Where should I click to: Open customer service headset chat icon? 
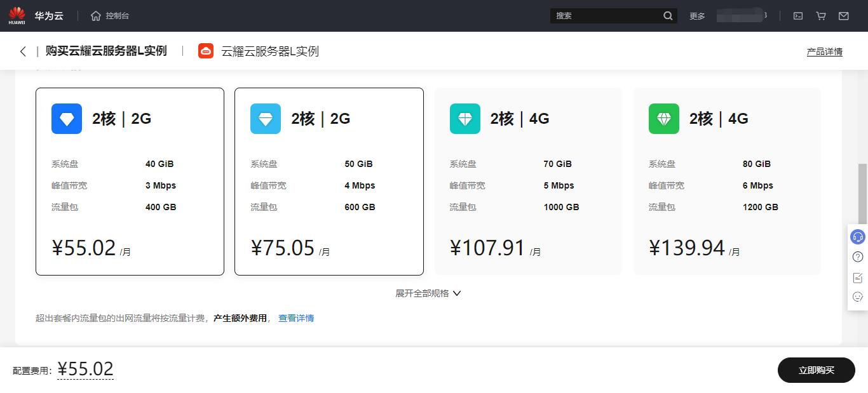[x=858, y=237]
